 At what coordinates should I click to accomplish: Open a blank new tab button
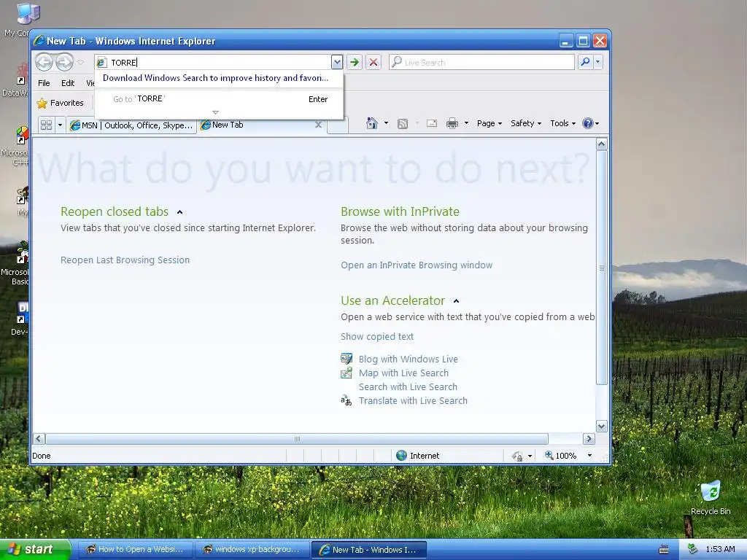338,125
